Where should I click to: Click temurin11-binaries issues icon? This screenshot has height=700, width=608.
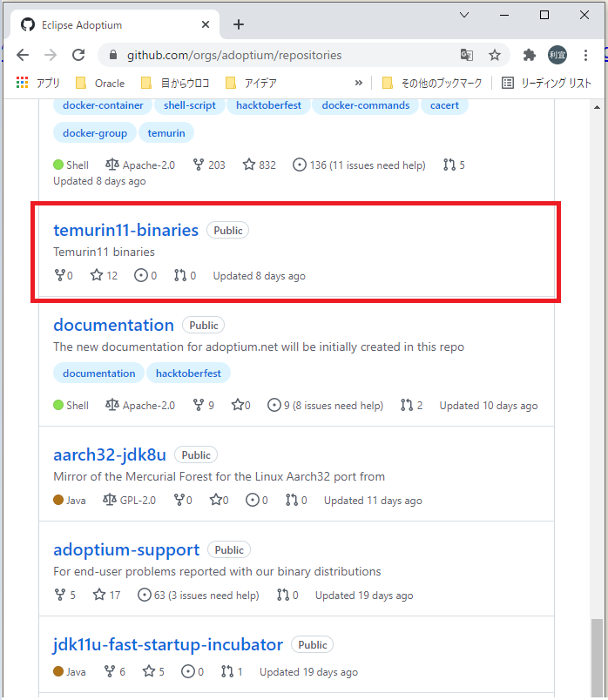pos(141,275)
